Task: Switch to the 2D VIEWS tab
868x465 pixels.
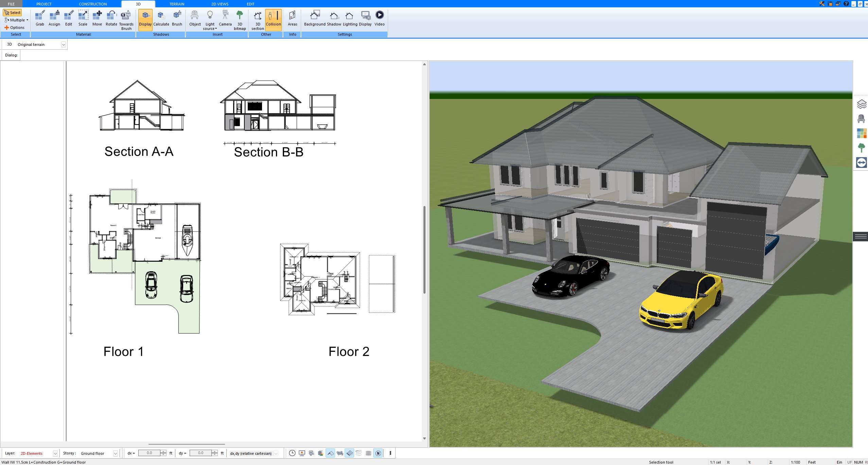Action: (220, 4)
